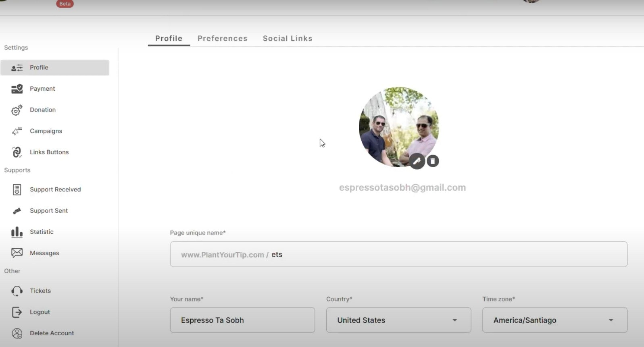Open Statistic page label
The width and height of the screenshot is (644, 347).
click(x=42, y=232)
